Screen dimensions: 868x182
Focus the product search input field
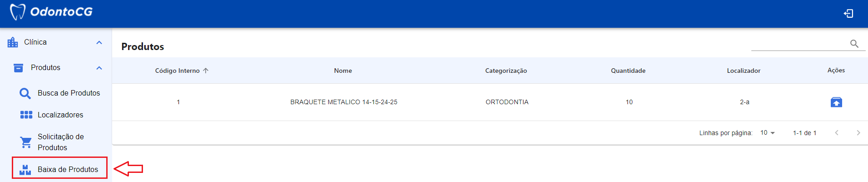point(799,44)
